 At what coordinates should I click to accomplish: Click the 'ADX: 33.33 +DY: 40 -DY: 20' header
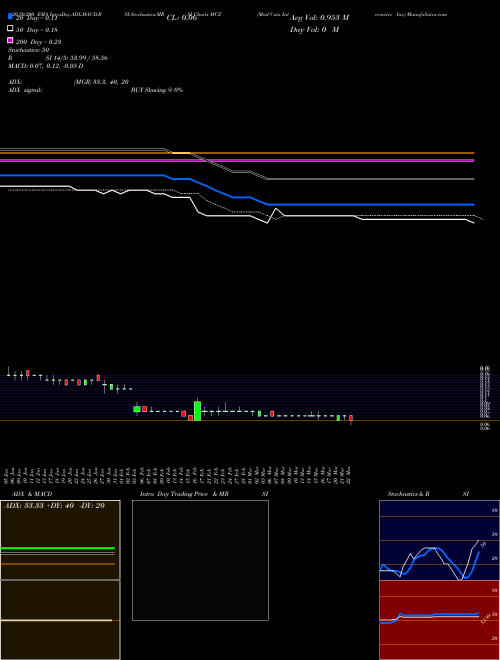click(x=54, y=506)
